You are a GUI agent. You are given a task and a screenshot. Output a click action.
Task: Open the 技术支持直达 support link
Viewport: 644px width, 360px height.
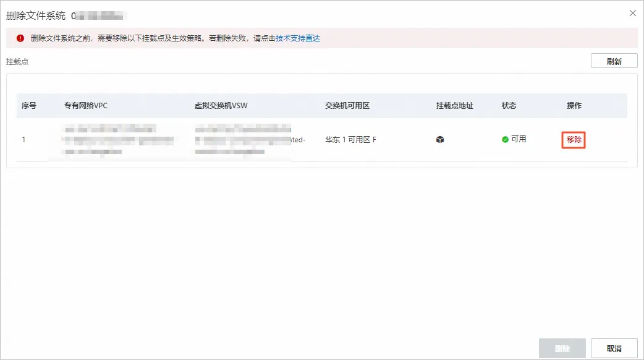point(298,38)
